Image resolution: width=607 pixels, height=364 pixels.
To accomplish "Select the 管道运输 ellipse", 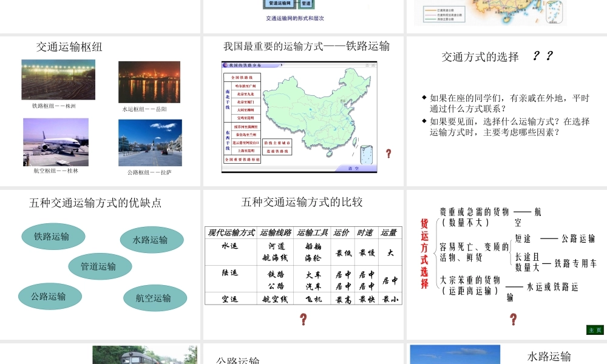I will (x=100, y=266).
